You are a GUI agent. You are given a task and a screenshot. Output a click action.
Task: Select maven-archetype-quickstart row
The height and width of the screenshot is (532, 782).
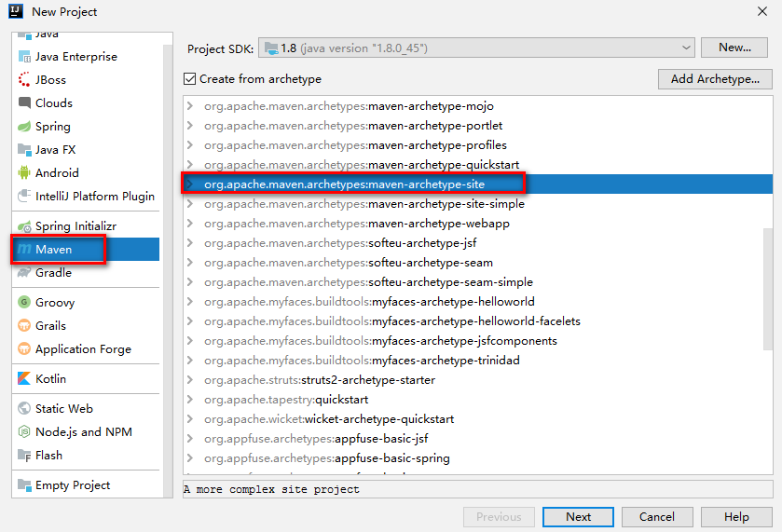pyautogui.click(x=478, y=165)
